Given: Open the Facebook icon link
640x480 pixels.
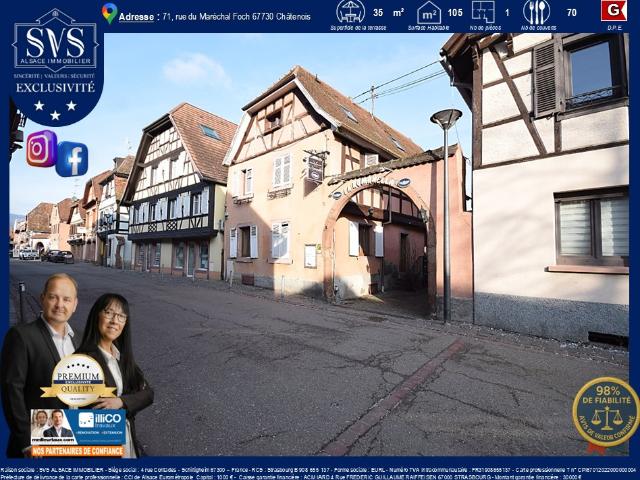Looking at the screenshot, I should (72, 159).
